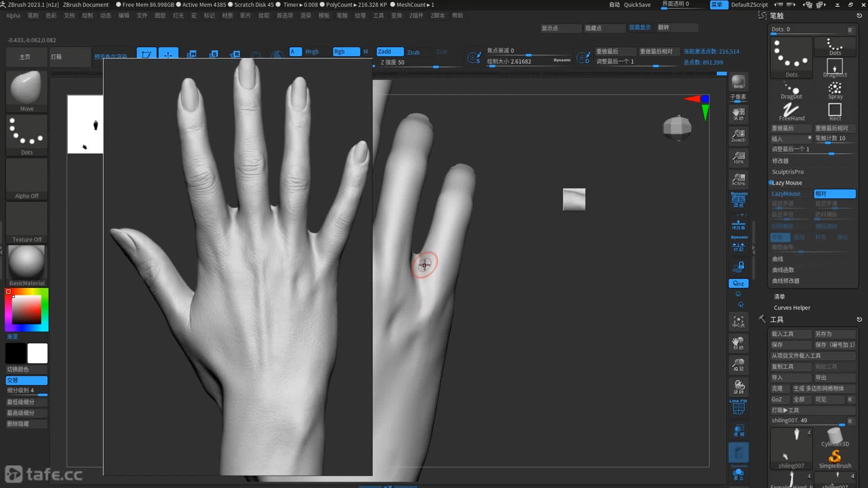This screenshot has height=488, width=868.
Task: Expand the 清单 section
Action: point(779,297)
